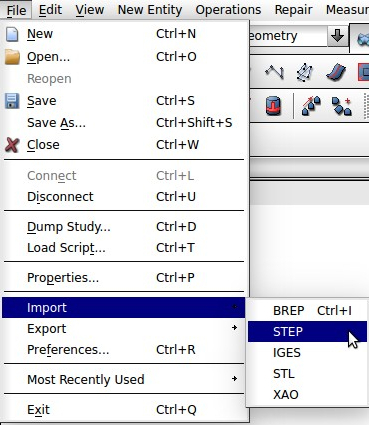This screenshot has height=425, width=369.
Task: Choose Dump Study... menu entry
Action: (x=123, y=227)
